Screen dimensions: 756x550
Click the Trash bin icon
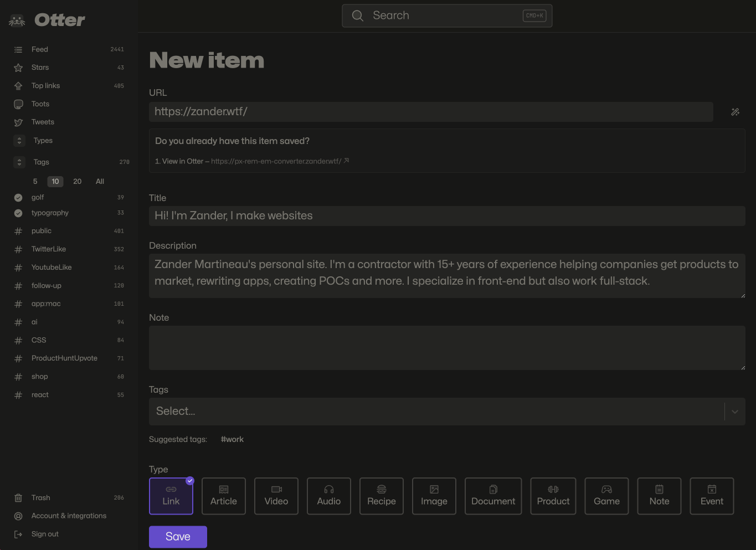pyautogui.click(x=18, y=498)
